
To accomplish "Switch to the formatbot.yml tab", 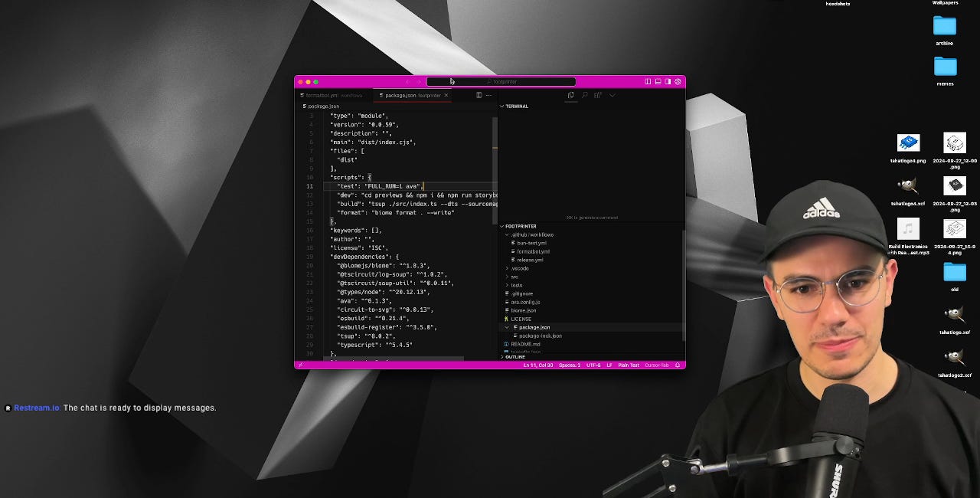I will [x=334, y=95].
